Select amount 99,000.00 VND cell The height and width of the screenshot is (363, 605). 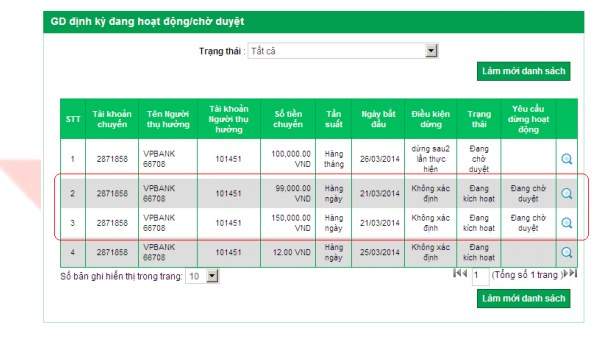click(288, 193)
